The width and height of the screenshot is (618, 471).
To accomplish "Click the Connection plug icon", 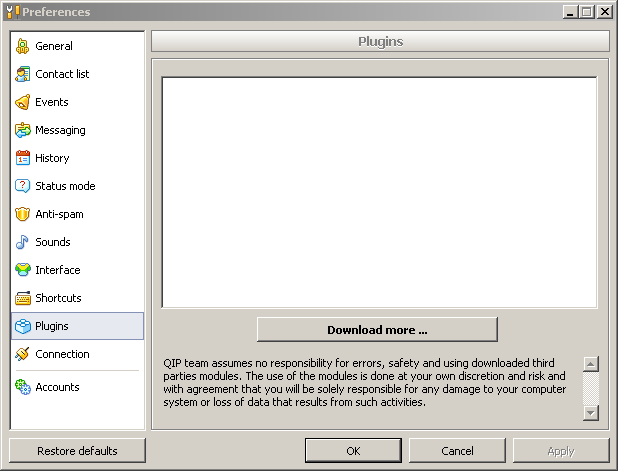I will point(23,354).
